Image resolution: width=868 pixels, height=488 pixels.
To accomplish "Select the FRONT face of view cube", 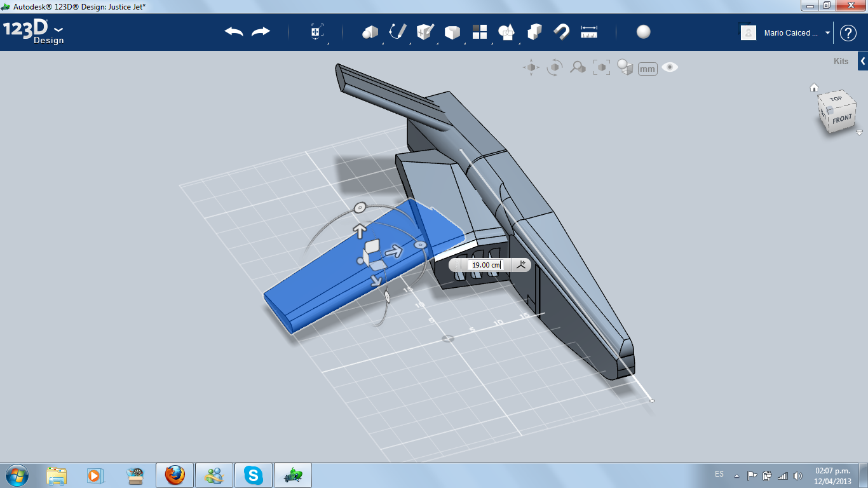I will point(842,119).
